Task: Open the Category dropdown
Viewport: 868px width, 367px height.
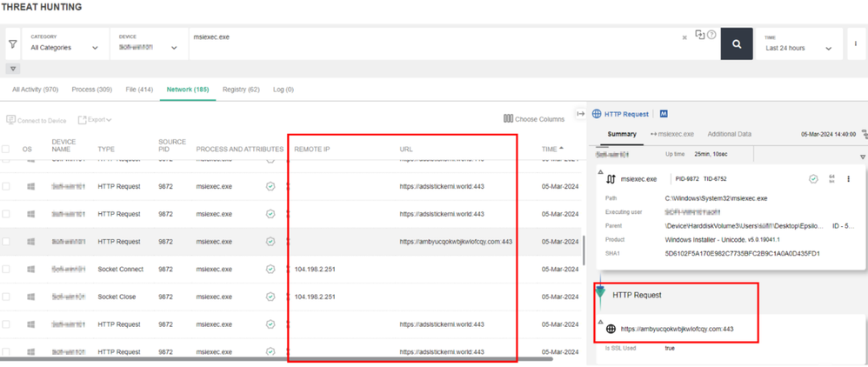Action: pyautogui.click(x=64, y=43)
